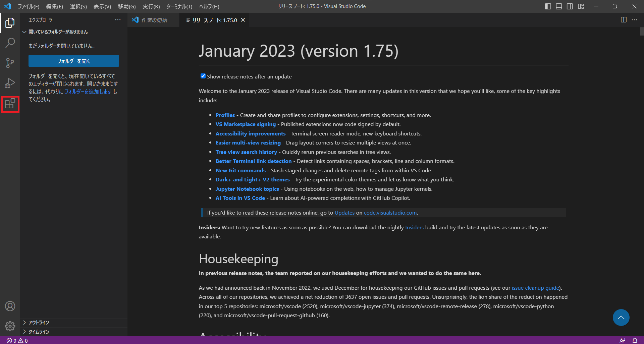This screenshot has width=644, height=344.
Task: Open the ターミナル(T) menu
Action: point(179,6)
